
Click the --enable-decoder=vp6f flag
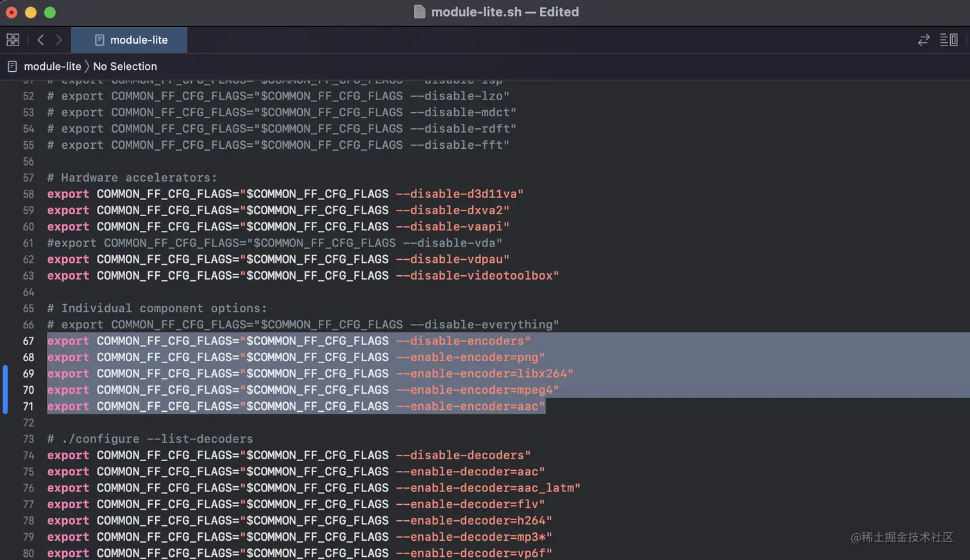click(471, 553)
